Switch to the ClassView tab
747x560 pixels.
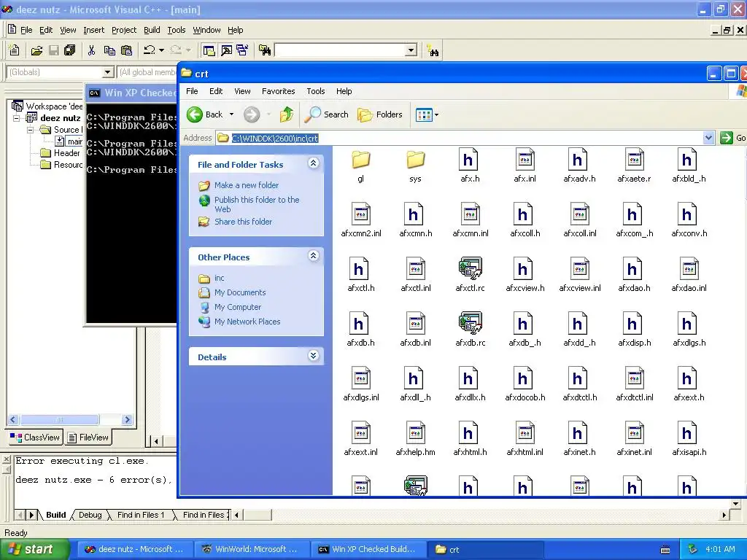[x=35, y=437]
